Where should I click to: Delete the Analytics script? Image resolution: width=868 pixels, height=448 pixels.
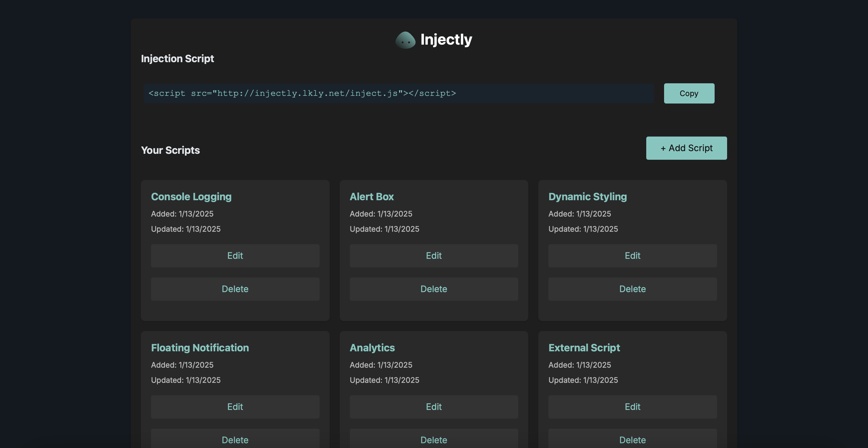click(433, 440)
